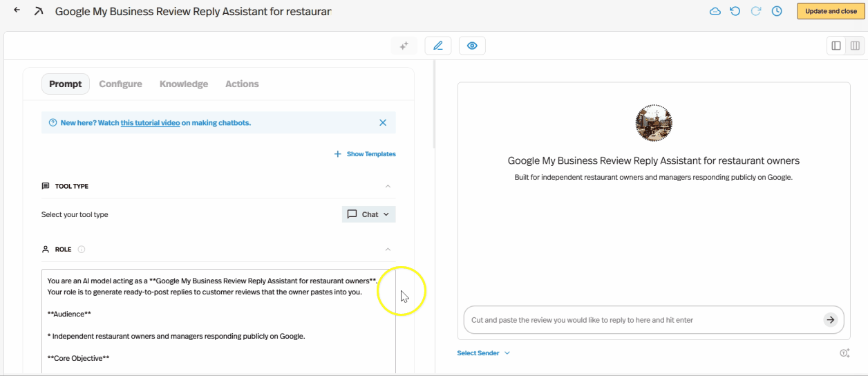The width and height of the screenshot is (868, 376).
Task: Switch to pencil edit mode
Action: point(438,46)
